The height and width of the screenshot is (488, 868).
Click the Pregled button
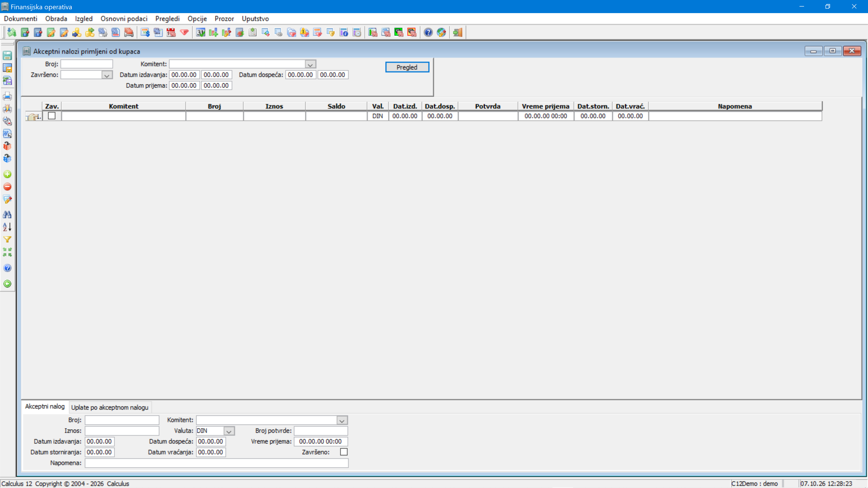(407, 67)
